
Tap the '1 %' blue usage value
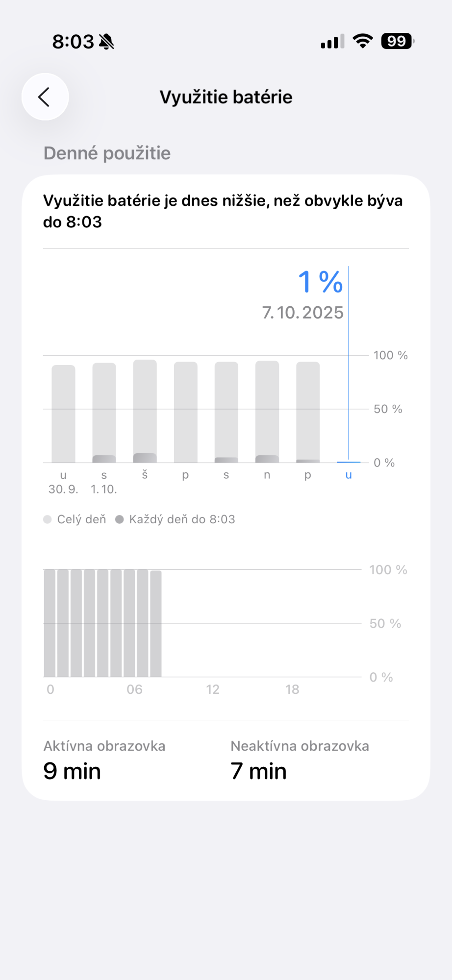click(320, 282)
